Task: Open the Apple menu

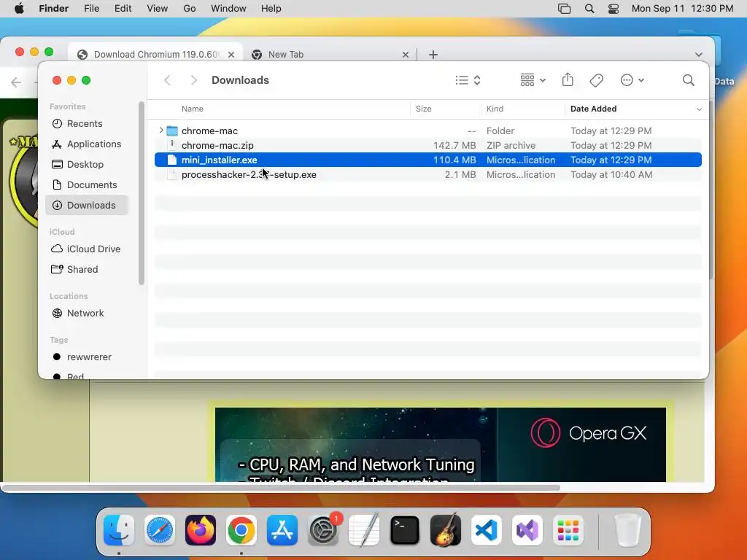Action: (19, 9)
